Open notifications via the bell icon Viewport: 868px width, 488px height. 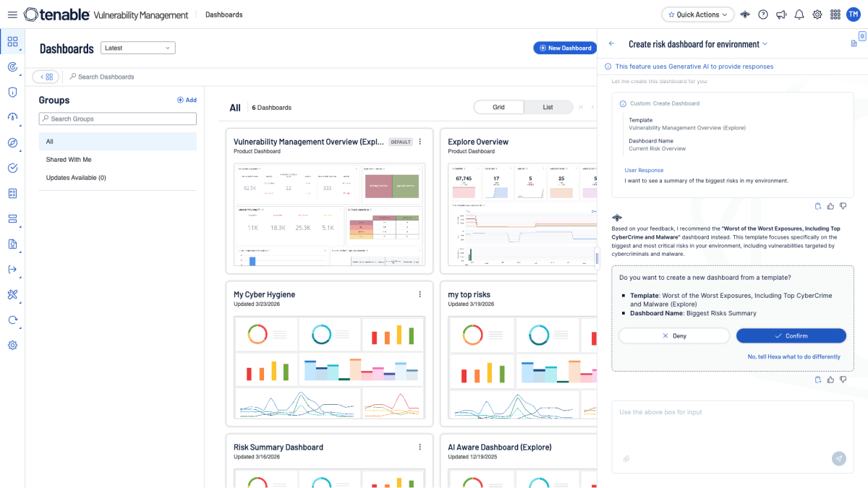799,14
